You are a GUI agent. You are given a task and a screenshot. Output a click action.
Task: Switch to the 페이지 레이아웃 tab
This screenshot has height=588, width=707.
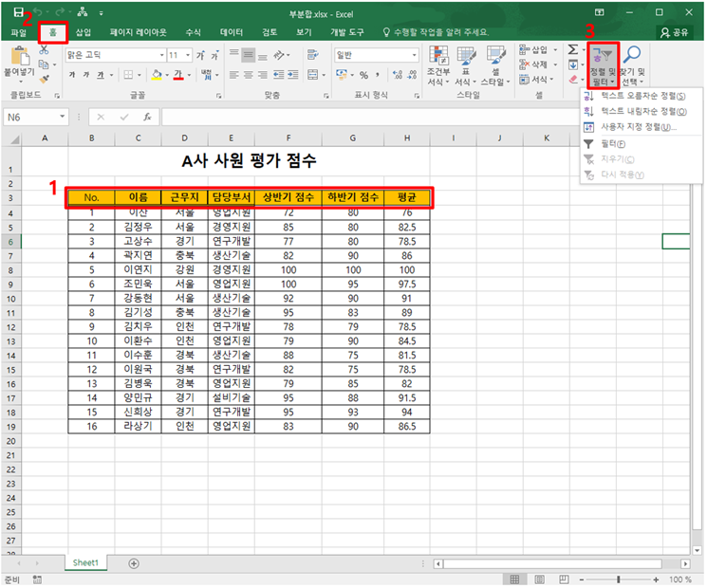point(138,32)
